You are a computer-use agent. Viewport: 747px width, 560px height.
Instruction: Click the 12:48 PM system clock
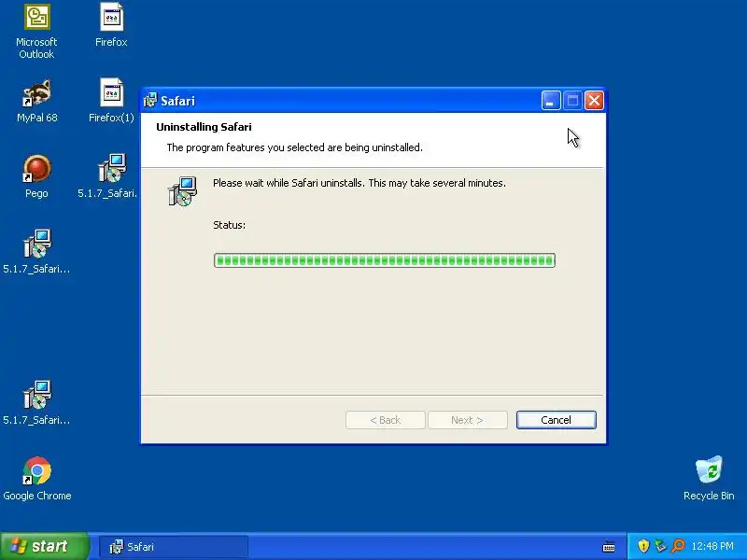tap(712, 546)
